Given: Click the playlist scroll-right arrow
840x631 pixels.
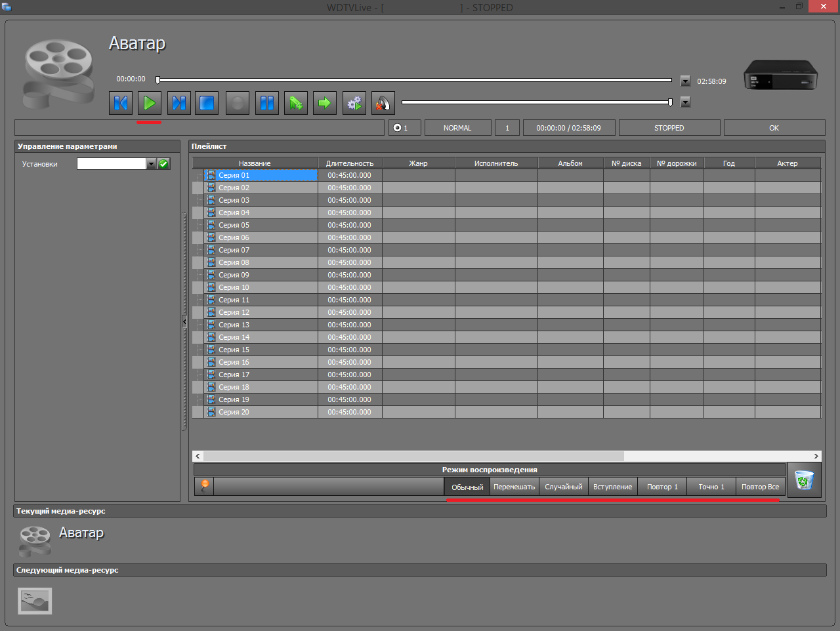Looking at the screenshot, I should [x=816, y=456].
